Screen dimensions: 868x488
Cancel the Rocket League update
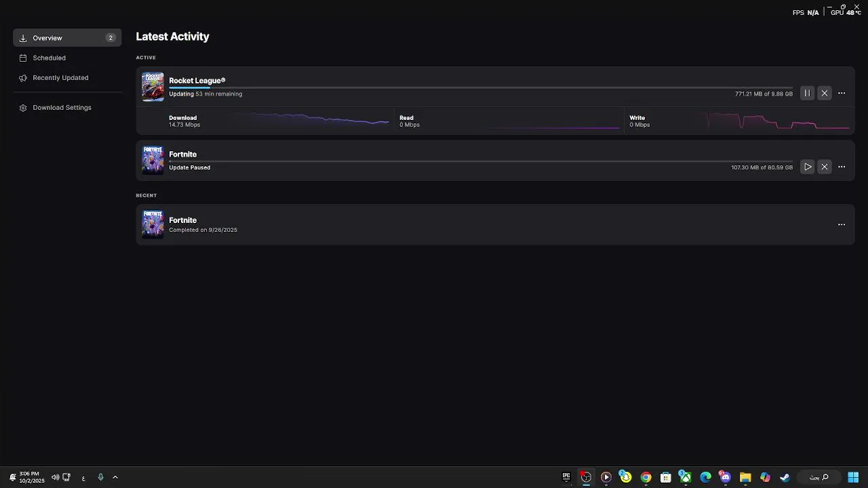point(825,94)
